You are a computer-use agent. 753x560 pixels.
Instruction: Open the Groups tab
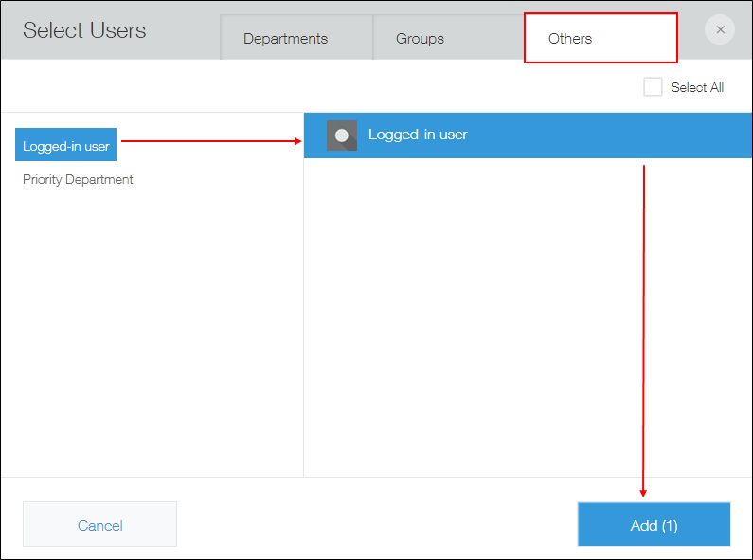tap(420, 39)
